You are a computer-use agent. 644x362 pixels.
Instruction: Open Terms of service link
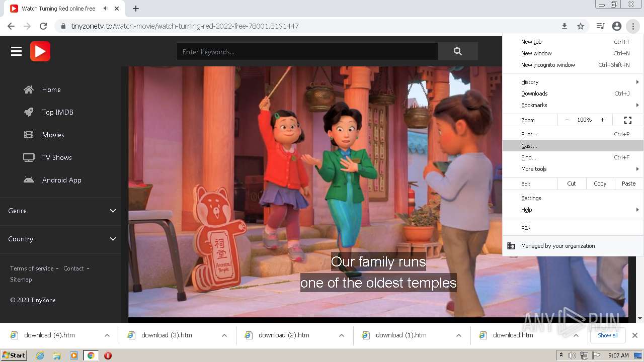pos(32,268)
